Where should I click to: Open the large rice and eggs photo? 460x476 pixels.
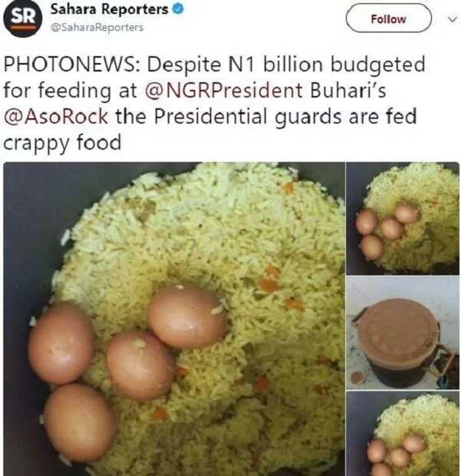point(174,319)
